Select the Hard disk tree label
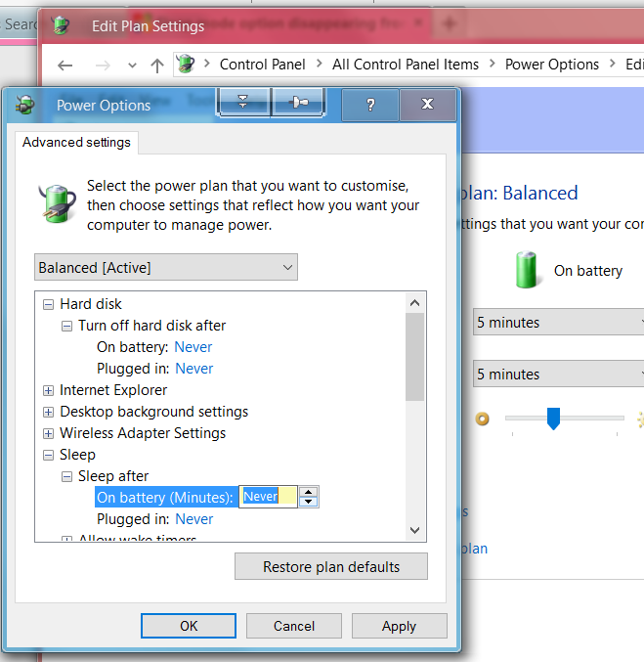Image resolution: width=644 pixels, height=662 pixels. (91, 304)
